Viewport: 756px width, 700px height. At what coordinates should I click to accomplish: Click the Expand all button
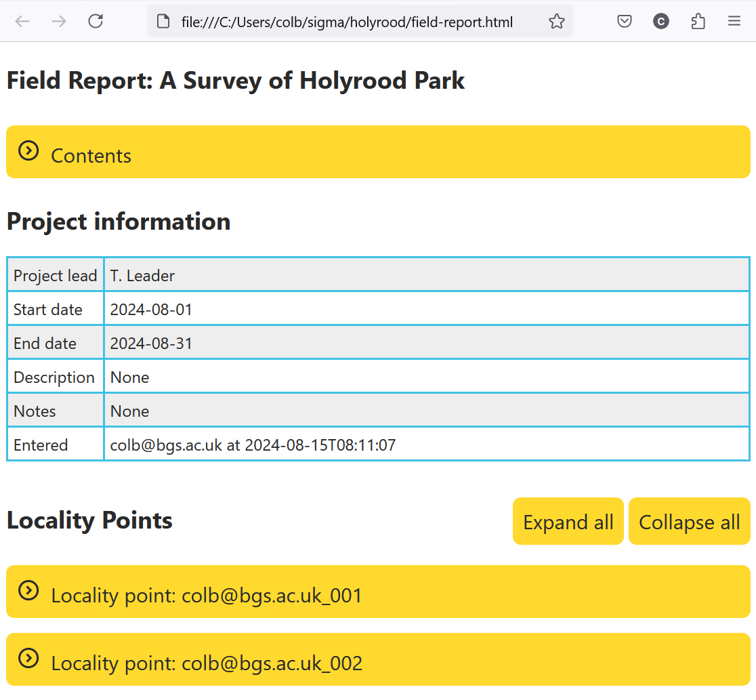click(x=568, y=522)
